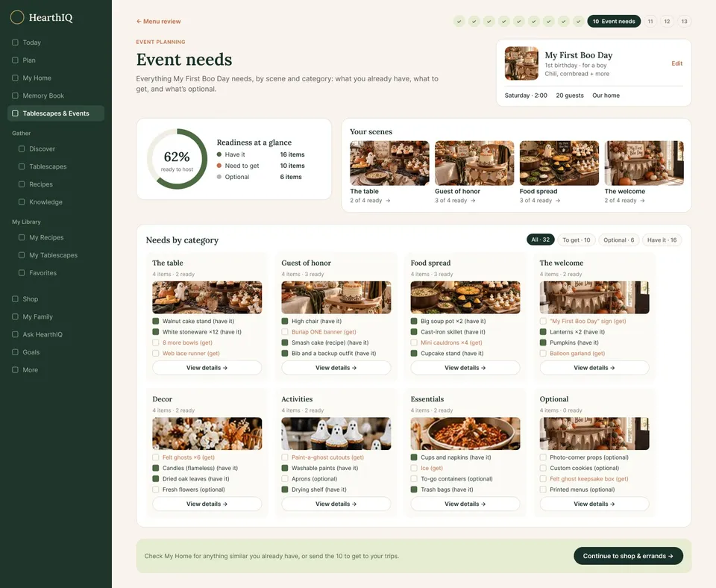Open View details for The welcome

click(594, 368)
